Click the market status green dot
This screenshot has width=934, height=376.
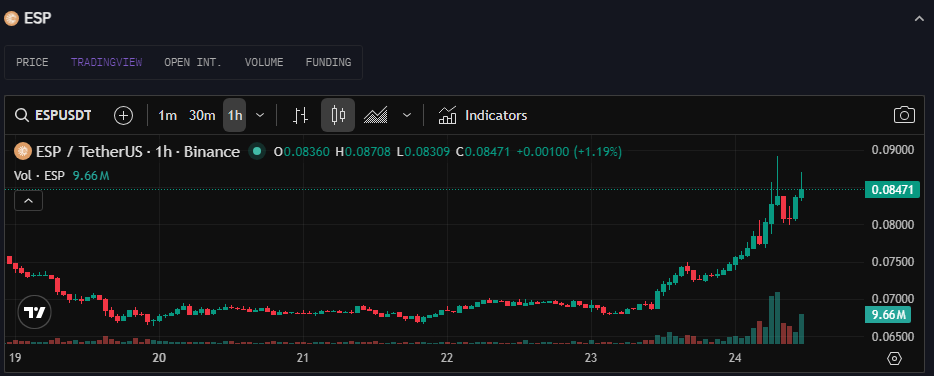coord(257,152)
